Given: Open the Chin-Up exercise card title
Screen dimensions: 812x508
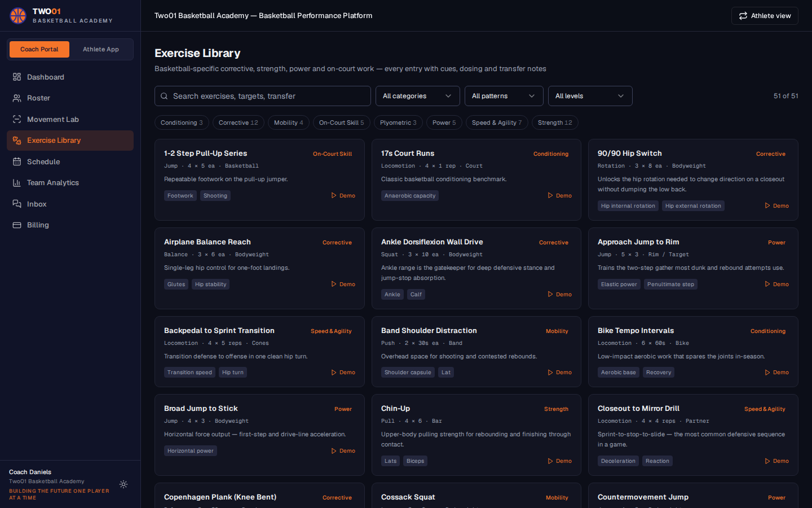Looking at the screenshot, I should pos(395,409).
